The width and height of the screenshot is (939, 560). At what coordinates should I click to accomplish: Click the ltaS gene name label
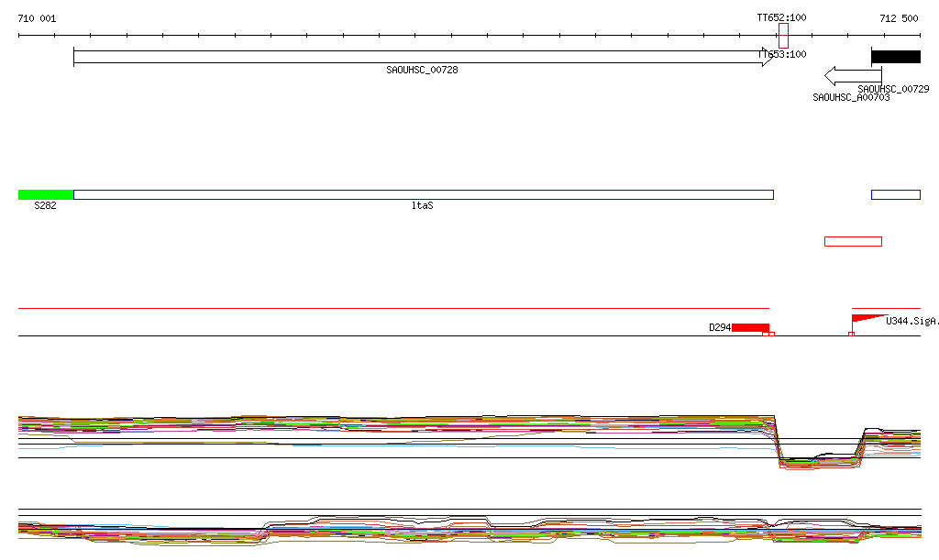click(422, 206)
